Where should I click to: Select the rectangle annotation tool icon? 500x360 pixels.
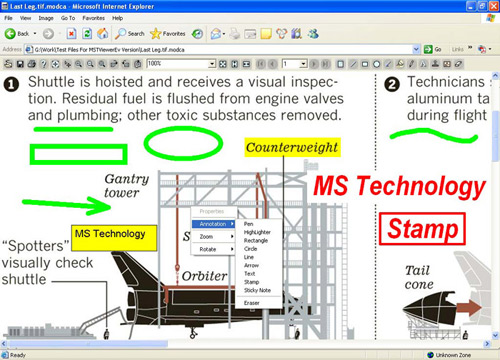[x=365, y=64]
